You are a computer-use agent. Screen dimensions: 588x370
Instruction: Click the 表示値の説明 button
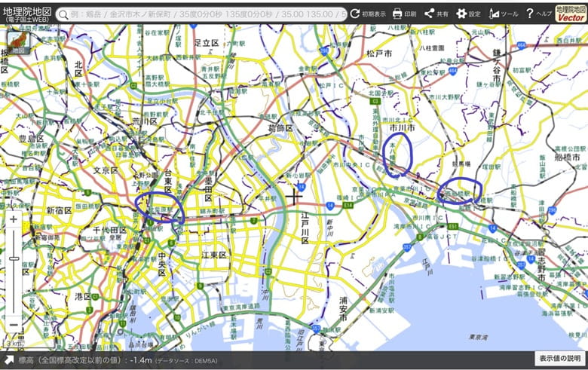[x=559, y=358]
